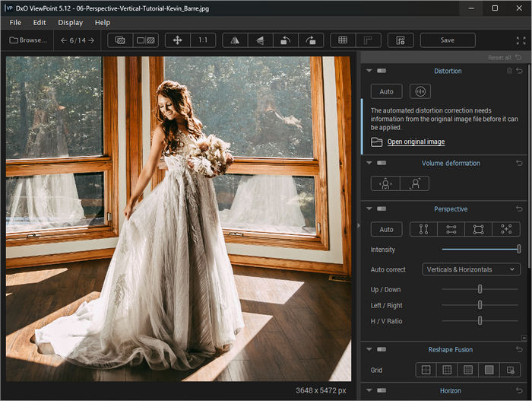Viewport: 532px width, 401px height.
Task: Collapse the Horizon panel arrow
Action: (369, 391)
